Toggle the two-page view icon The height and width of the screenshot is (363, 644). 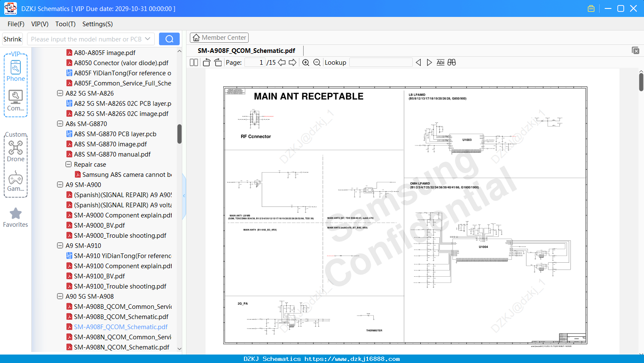194,63
